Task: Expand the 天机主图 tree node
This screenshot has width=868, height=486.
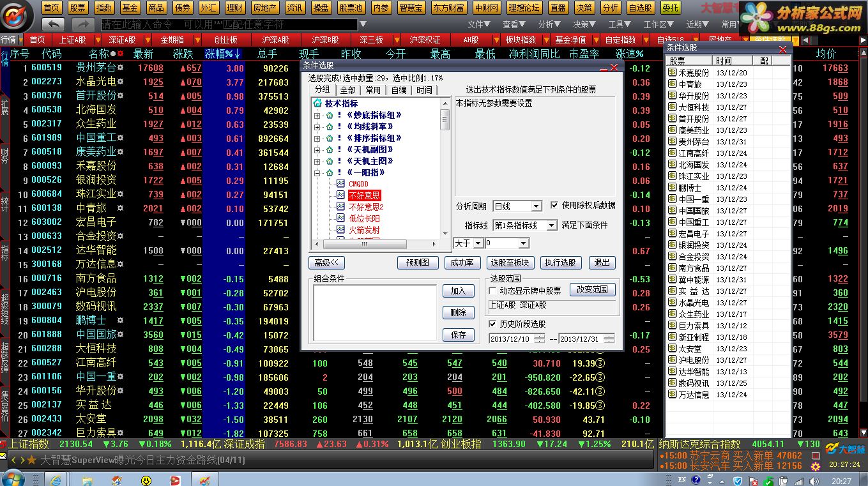Action: tap(317, 161)
